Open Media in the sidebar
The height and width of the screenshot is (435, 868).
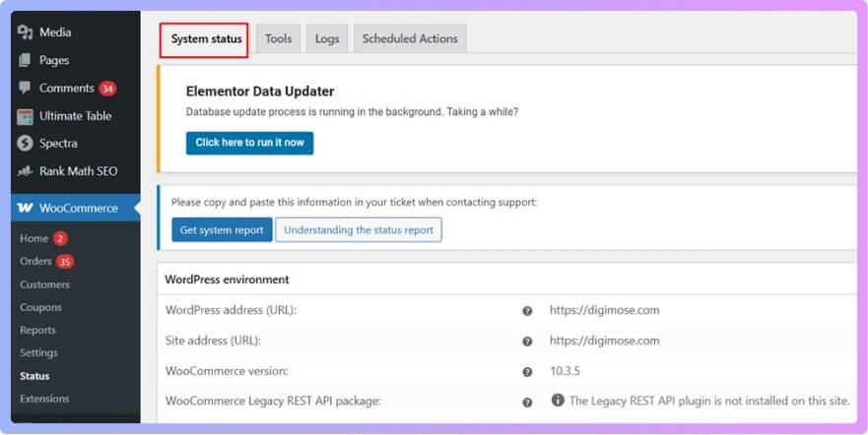click(x=55, y=32)
